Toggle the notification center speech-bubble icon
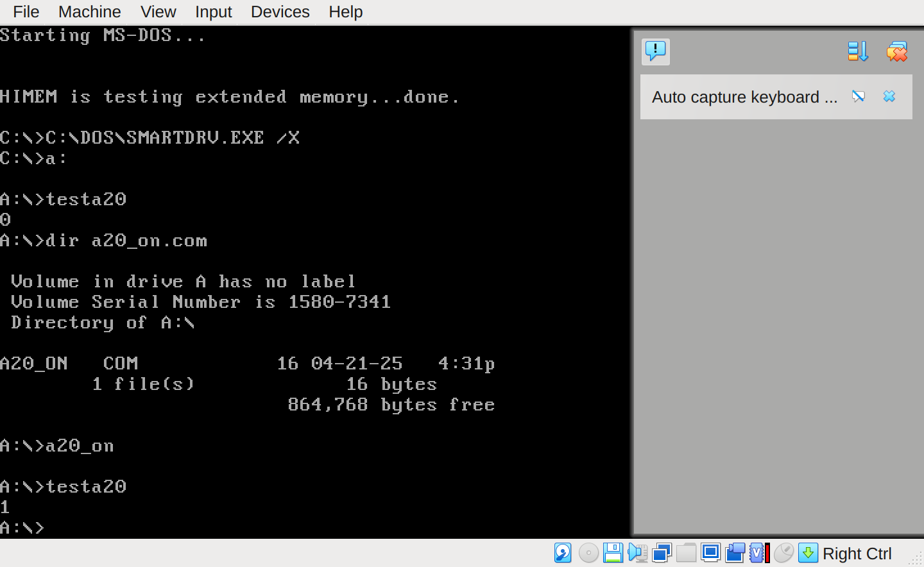 [x=656, y=51]
